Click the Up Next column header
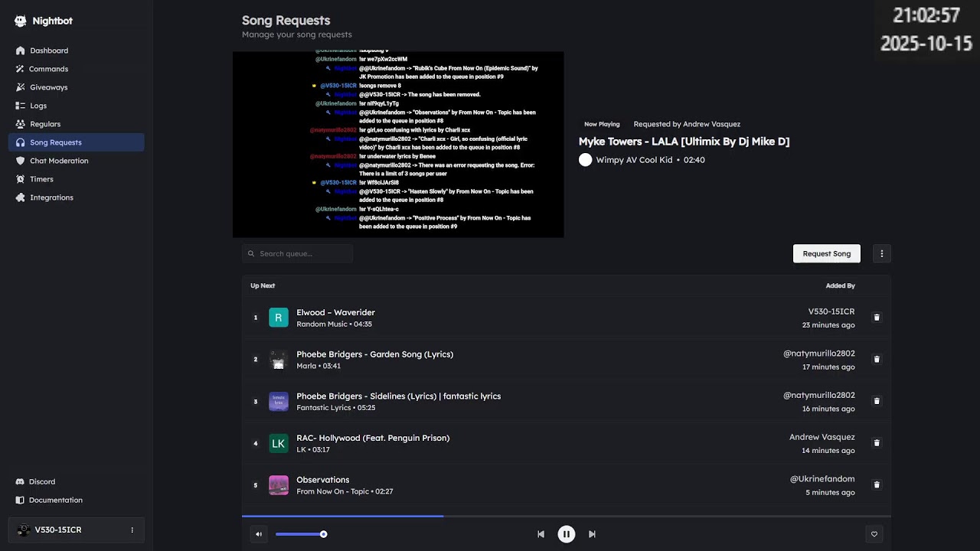Image resolution: width=980 pixels, height=551 pixels. click(263, 285)
